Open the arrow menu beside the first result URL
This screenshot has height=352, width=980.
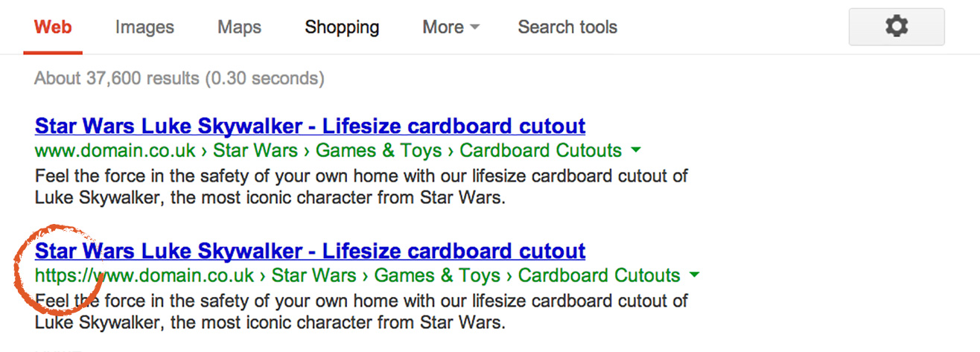pos(636,150)
